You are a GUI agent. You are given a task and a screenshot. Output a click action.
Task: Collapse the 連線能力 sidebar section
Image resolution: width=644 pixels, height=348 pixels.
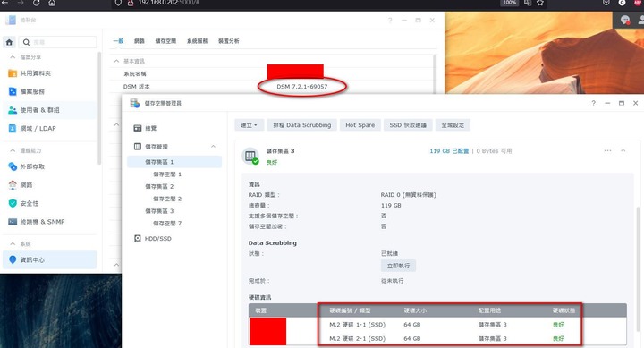[x=13, y=150]
